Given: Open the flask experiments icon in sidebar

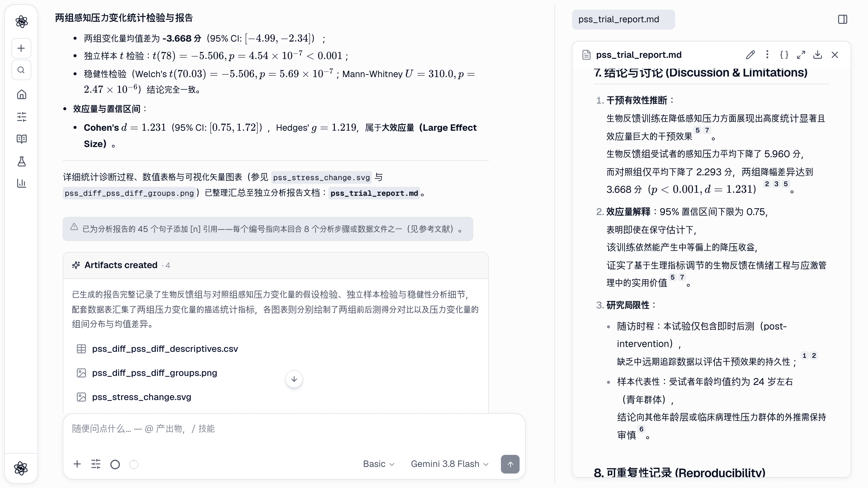Looking at the screenshot, I should coord(21,161).
